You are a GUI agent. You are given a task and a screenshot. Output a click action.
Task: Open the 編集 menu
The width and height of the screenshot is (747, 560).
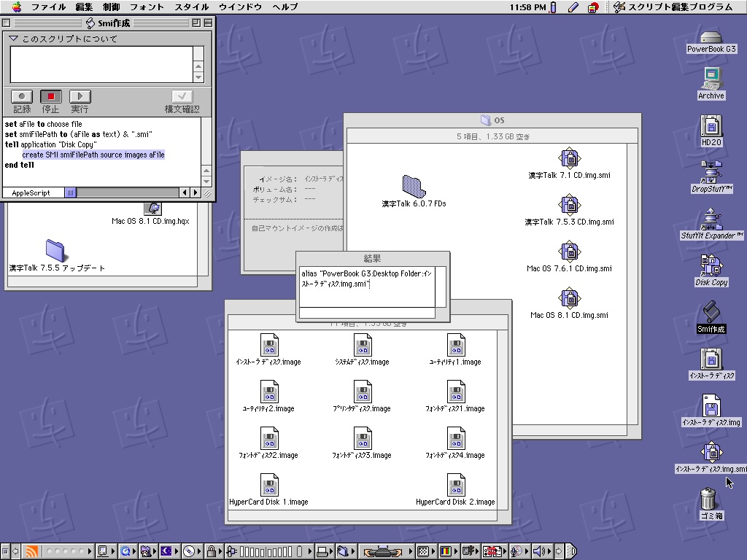tap(84, 7)
